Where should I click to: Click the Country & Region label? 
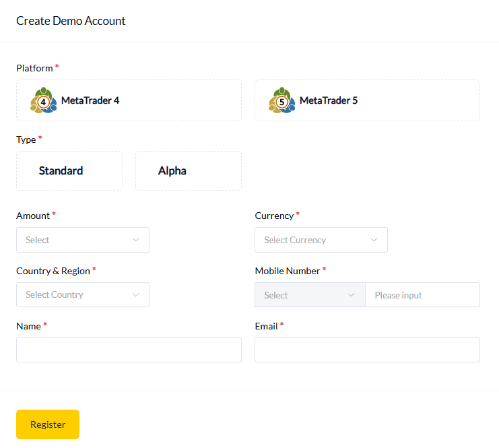[53, 271]
